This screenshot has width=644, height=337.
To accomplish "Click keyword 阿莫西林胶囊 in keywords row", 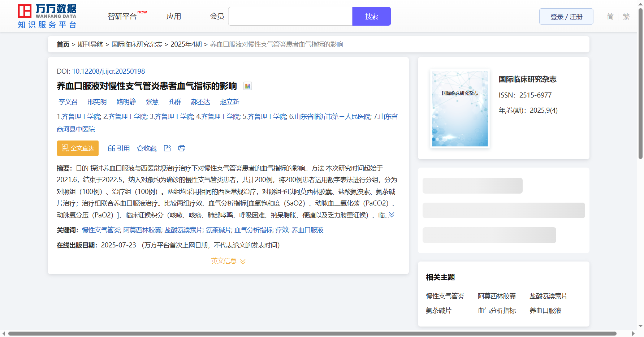I will [142, 230].
